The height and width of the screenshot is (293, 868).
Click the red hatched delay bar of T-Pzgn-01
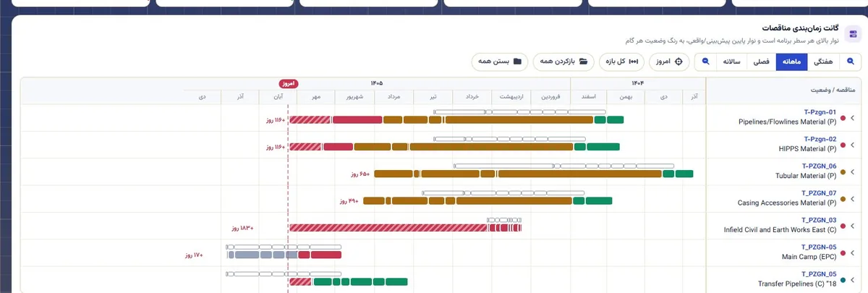click(x=310, y=120)
